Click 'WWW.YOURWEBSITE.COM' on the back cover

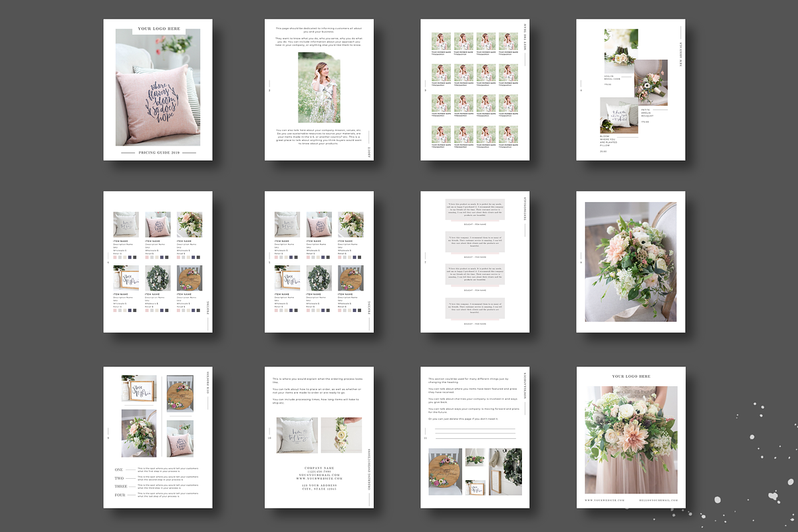pyautogui.click(x=605, y=500)
